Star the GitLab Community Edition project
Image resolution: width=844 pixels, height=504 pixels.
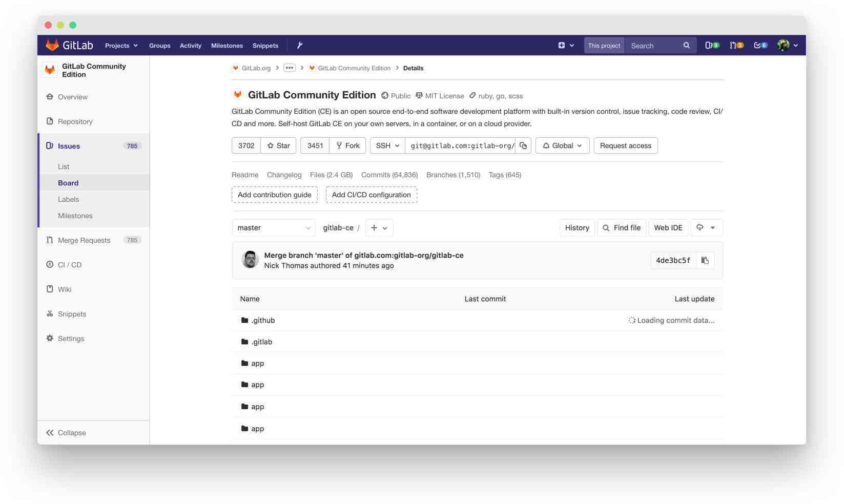(x=278, y=145)
